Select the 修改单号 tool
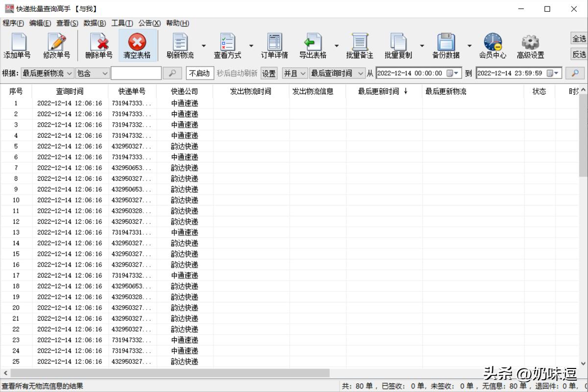This screenshot has width=588, height=392. pos(57,45)
